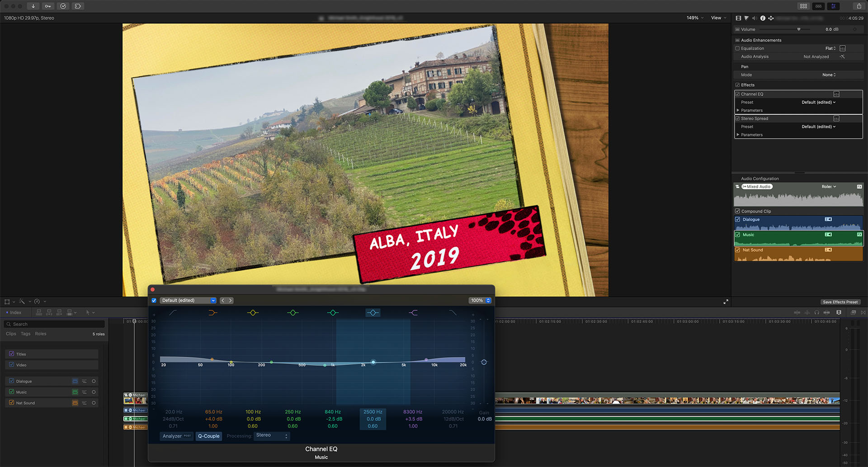Open the Audio inspector speaker icon
Screen dimensions: 868x467
(x=754, y=18)
